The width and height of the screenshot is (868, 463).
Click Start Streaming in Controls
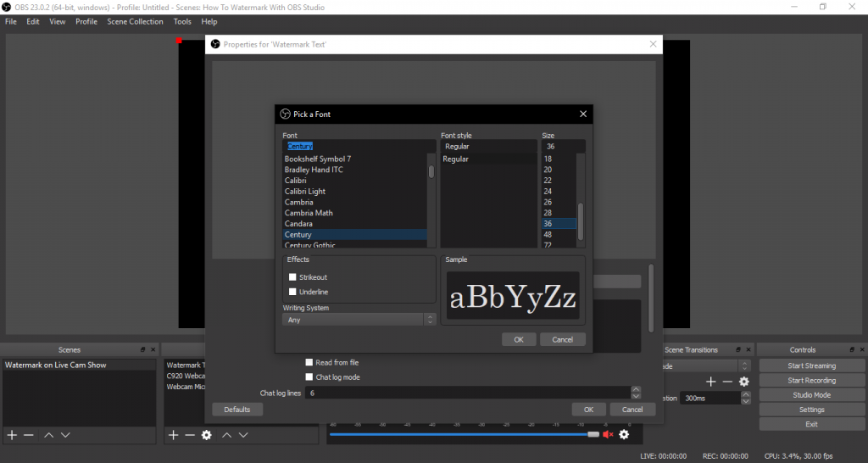tap(811, 365)
